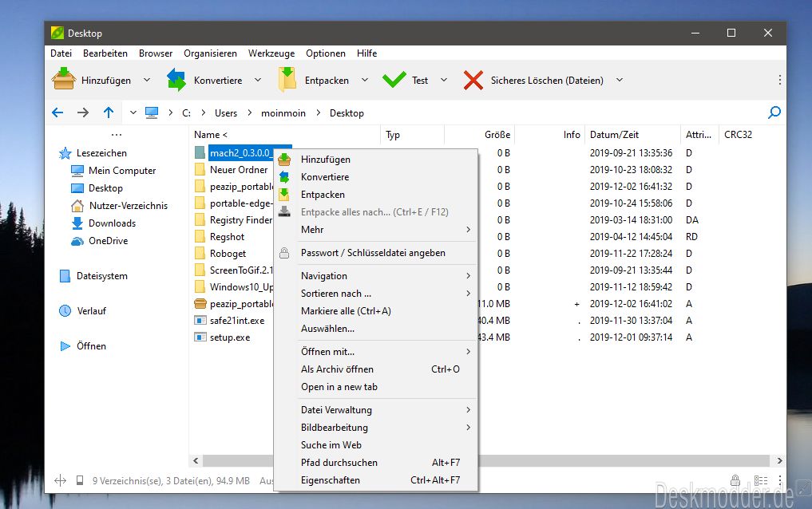Click the Lesezeichen star icon
812x509 pixels.
[x=65, y=153]
